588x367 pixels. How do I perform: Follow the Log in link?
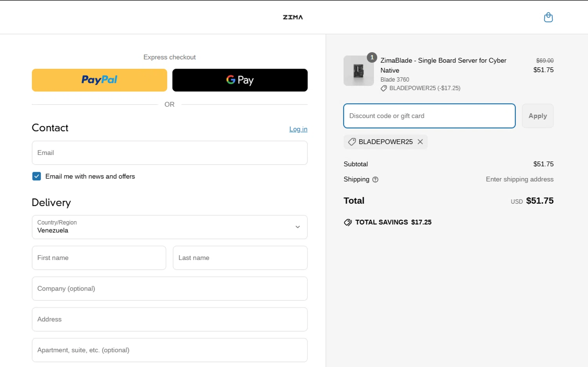tap(298, 129)
